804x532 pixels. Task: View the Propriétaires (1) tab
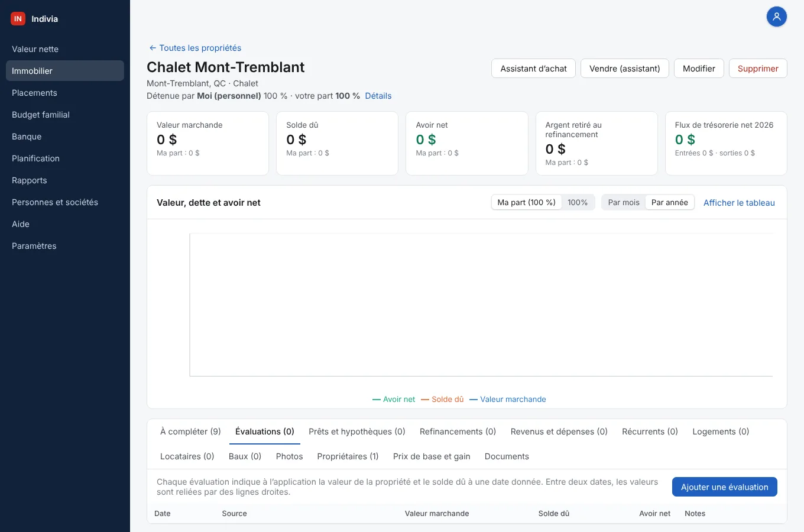pyautogui.click(x=348, y=456)
